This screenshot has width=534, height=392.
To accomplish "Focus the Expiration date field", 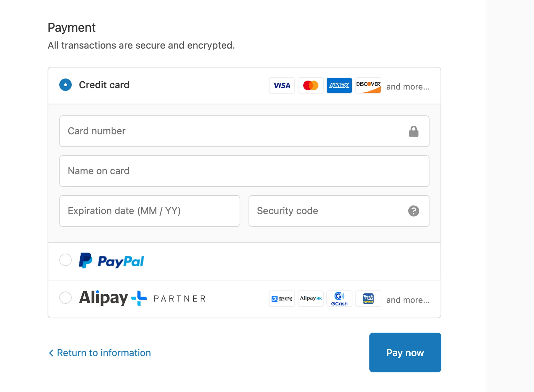I will 150,211.
